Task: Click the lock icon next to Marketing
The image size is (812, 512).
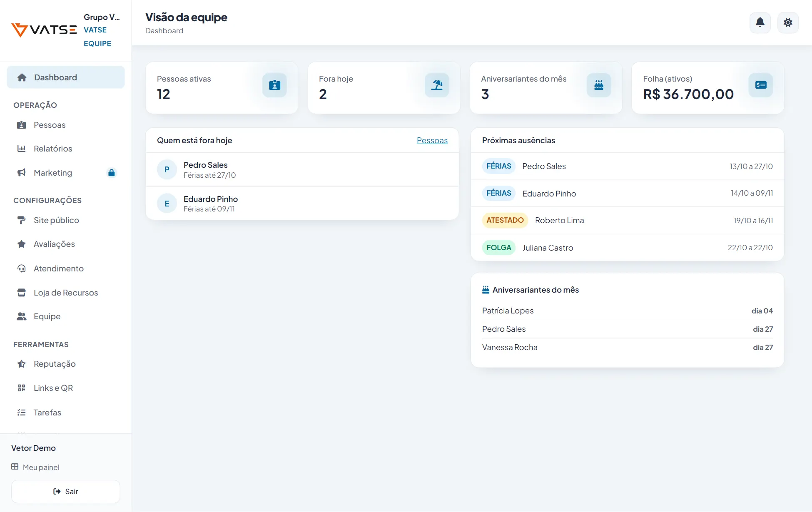Action: pos(111,173)
